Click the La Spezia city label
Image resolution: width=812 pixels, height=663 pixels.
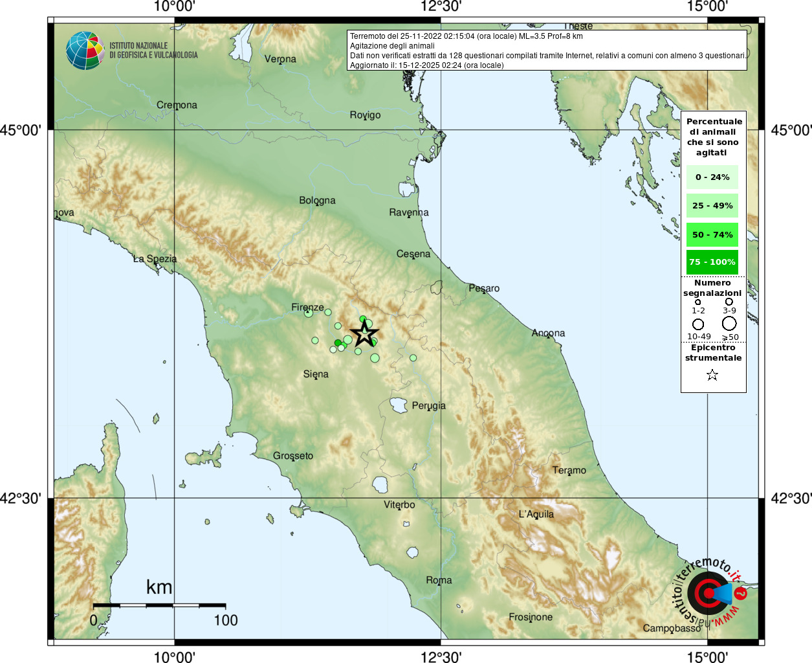point(155,259)
